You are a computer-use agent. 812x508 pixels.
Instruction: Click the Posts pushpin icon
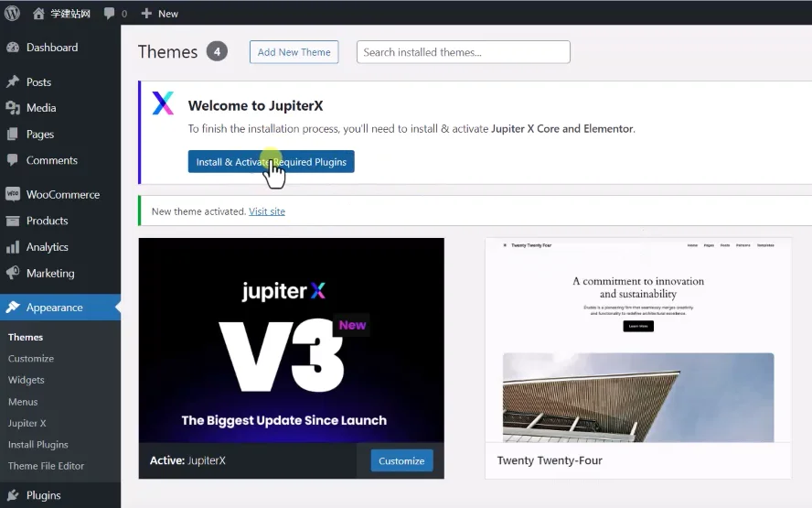pyautogui.click(x=13, y=81)
